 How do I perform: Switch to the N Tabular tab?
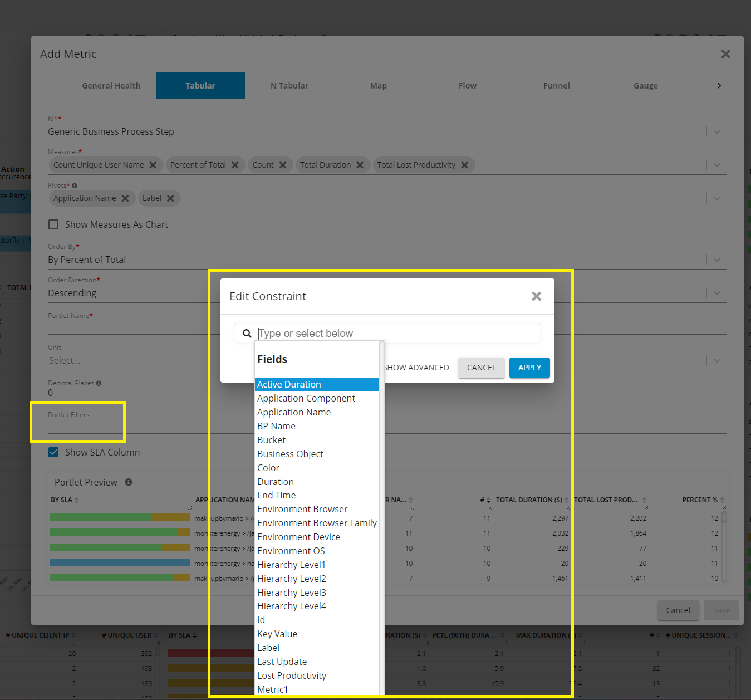click(x=289, y=86)
